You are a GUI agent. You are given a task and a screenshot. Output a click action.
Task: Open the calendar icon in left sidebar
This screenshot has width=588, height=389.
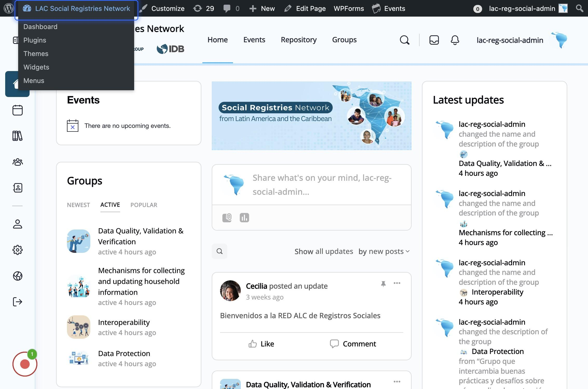pyautogui.click(x=17, y=110)
